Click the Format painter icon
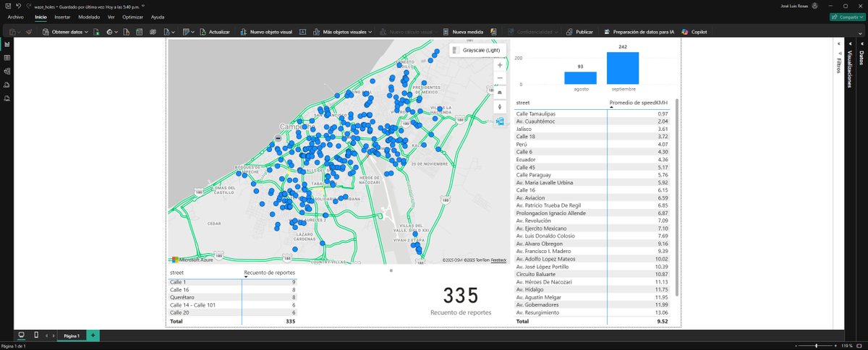Image resolution: width=868 pixels, height=350 pixels. pos(29,32)
